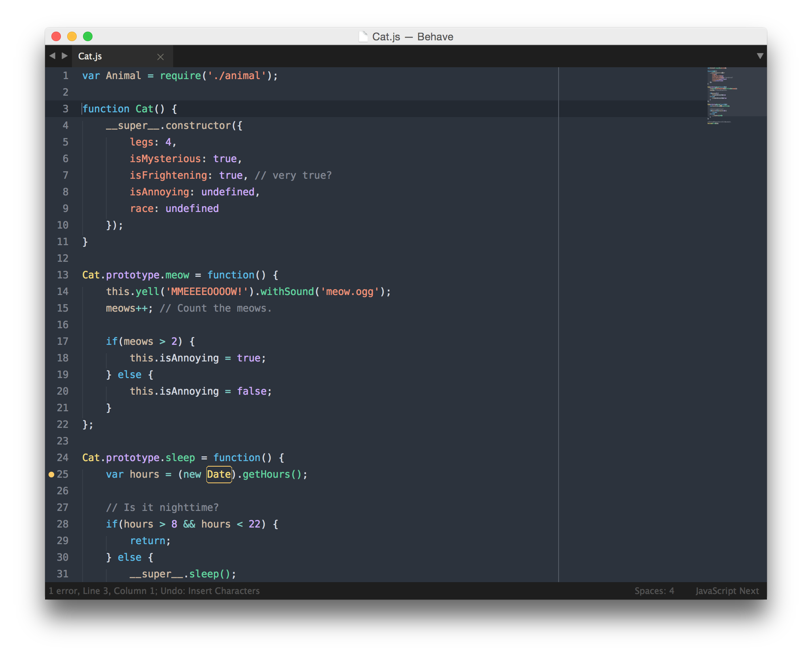Image resolution: width=812 pixels, height=662 pixels.
Task: Click the red close window button
Action: 56,37
